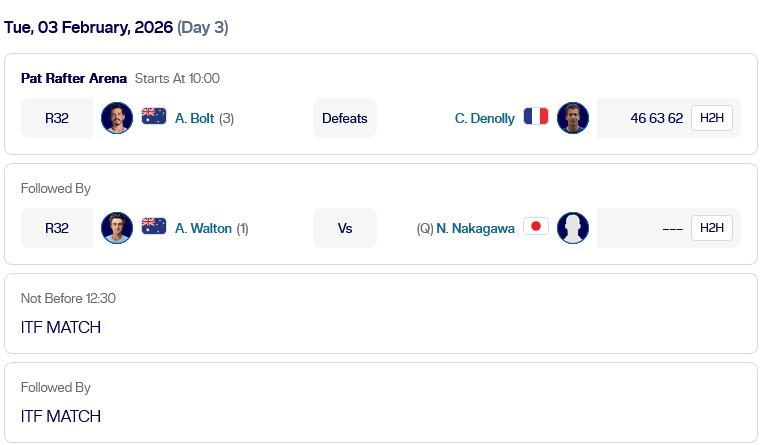Open the C. Denolly player profile link
The height and width of the screenshot is (445, 764).
click(484, 118)
